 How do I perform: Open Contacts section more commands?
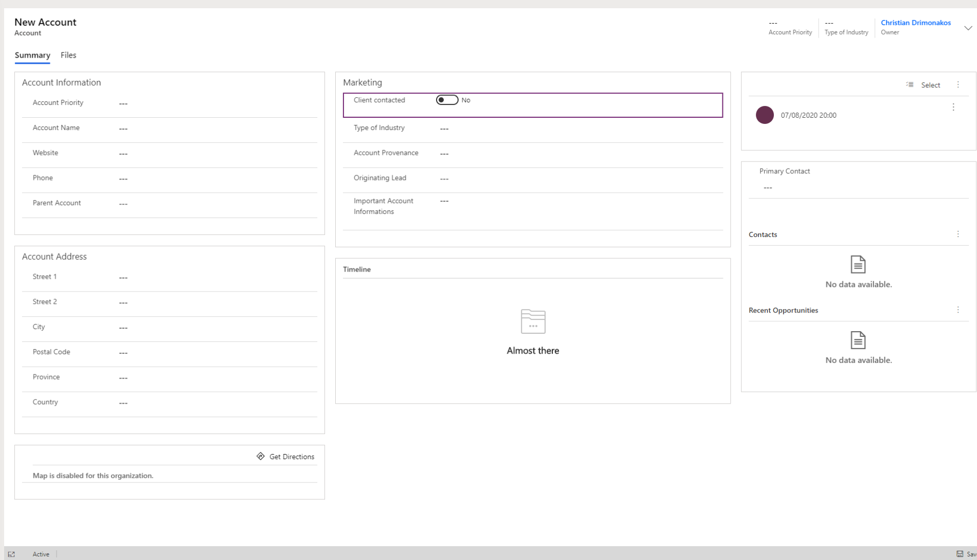[958, 234]
